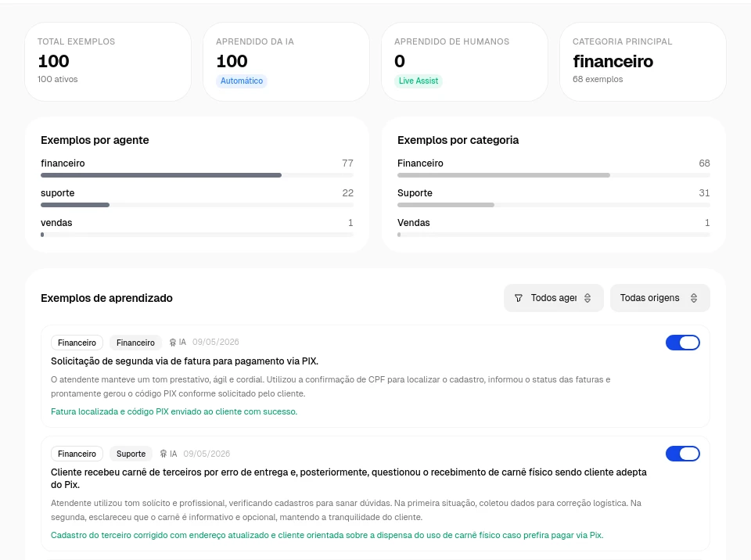Click the IA badge icon dated 09/05/2026 first card
The image size is (751, 560).
coord(173,343)
